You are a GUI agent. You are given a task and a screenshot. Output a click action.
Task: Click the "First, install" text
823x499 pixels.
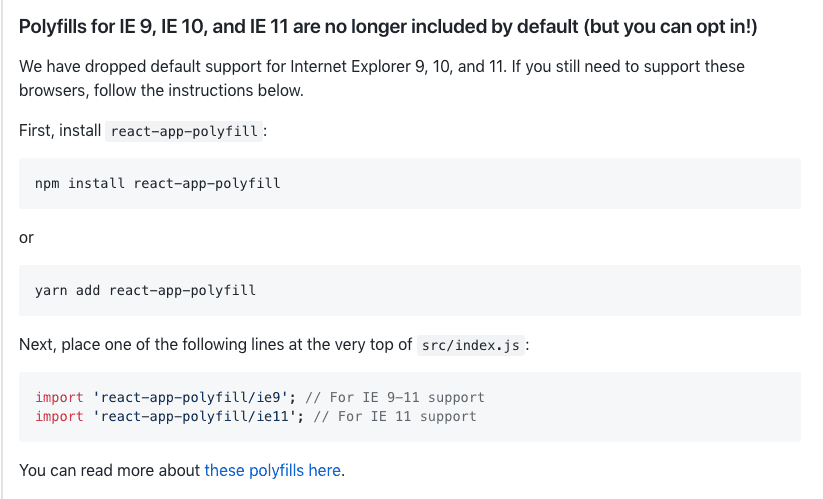(60, 130)
